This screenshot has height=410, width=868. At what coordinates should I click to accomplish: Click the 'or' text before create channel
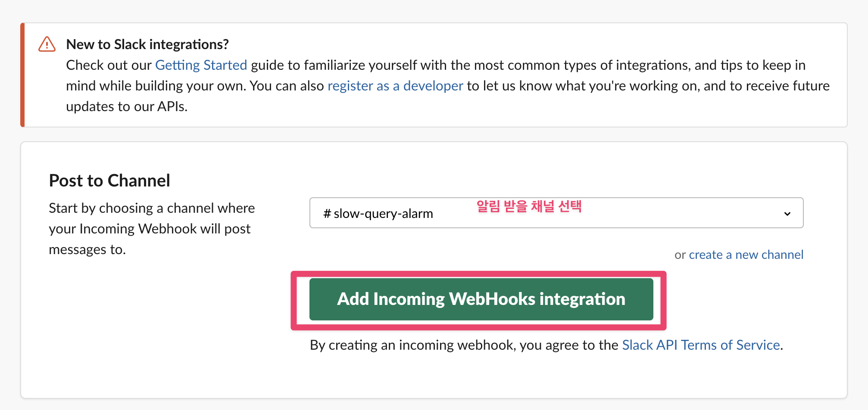click(680, 255)
